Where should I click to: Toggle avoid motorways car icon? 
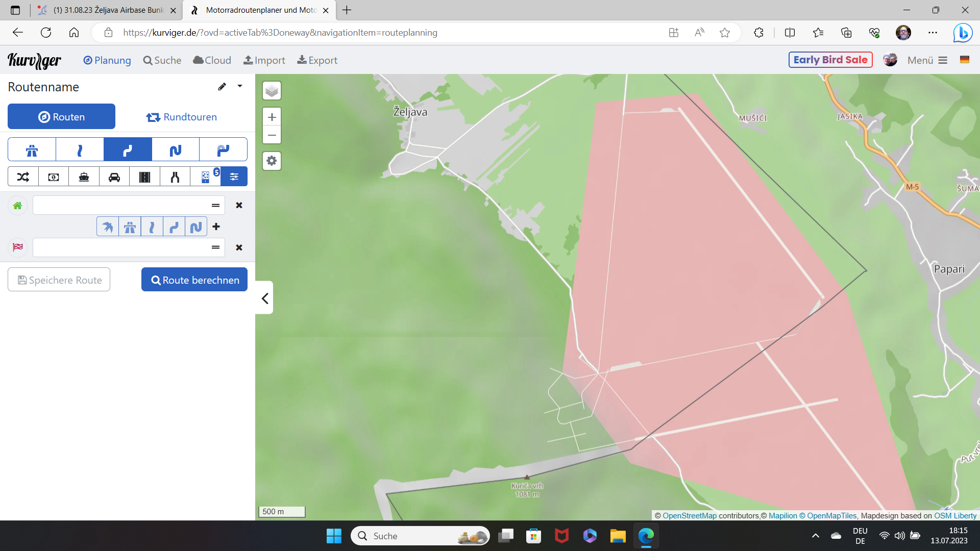pyautogui.click(x=114, y=177)
